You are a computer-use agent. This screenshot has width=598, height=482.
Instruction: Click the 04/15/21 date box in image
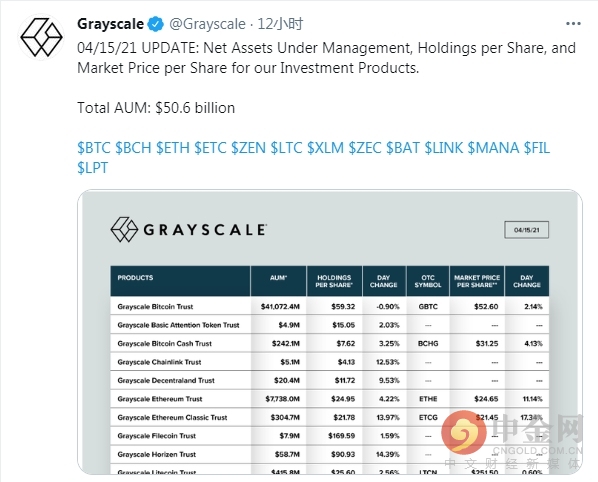[526, 230]
